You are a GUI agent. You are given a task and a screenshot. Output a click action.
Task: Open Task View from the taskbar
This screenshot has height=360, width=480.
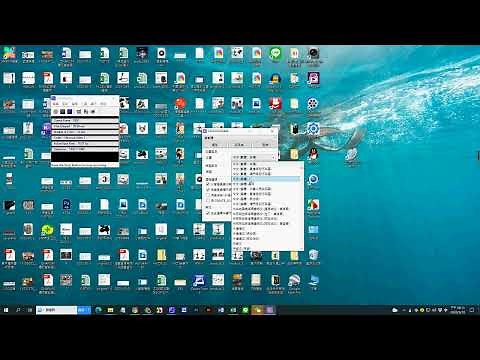[30, 310]
